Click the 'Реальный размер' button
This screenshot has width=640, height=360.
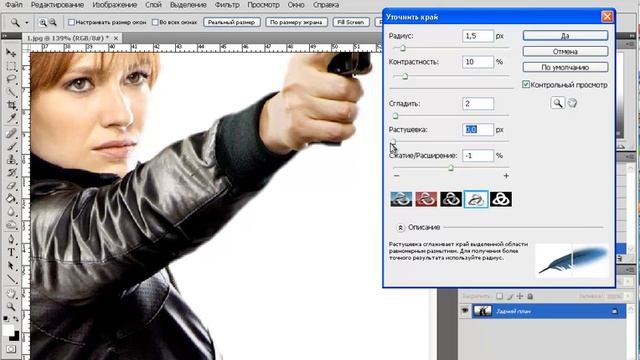click(231, 22)
